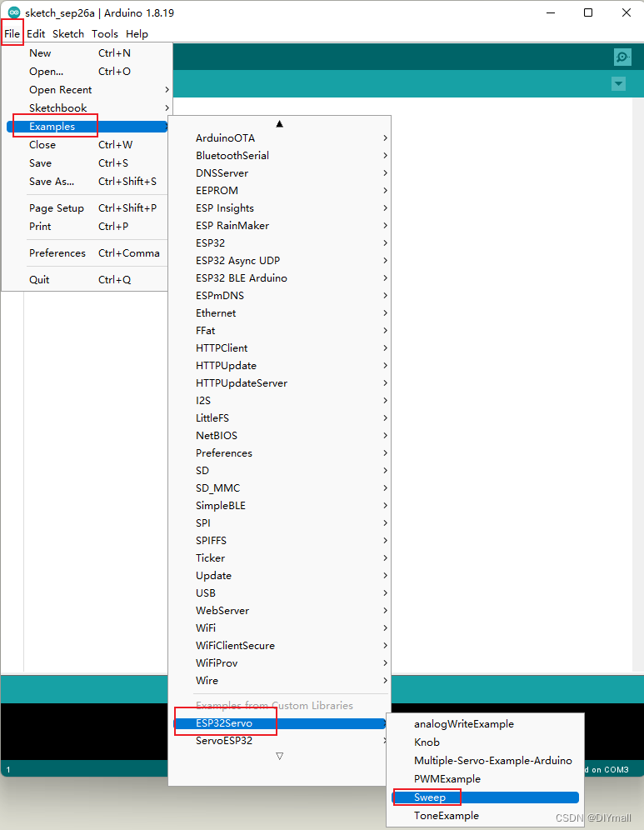Image resolution: width=644 pixels, height=830 pixels.
Task: Open LittleFS examples submenu
Action: 280,417
